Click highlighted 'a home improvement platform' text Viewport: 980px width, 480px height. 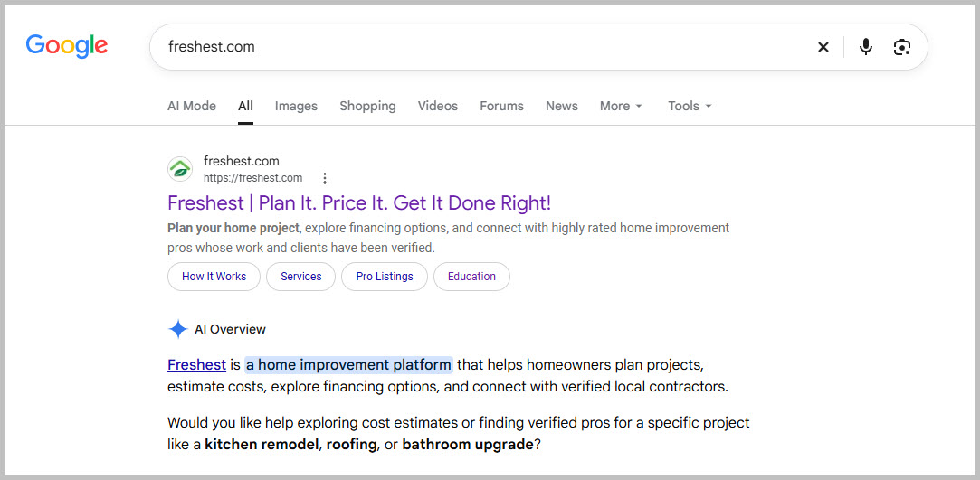348,364
